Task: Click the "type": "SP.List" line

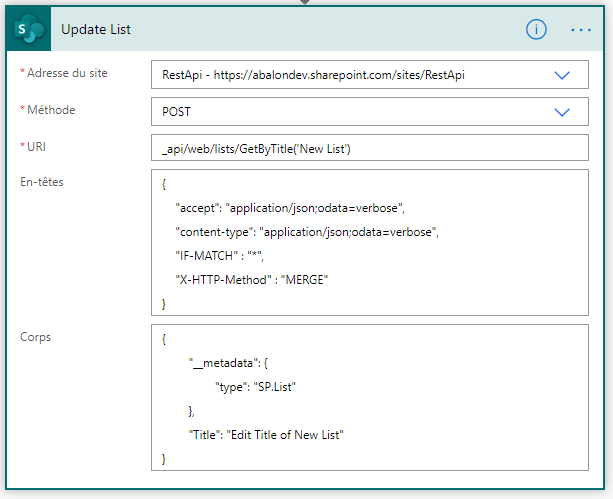Action: point(255,387)
